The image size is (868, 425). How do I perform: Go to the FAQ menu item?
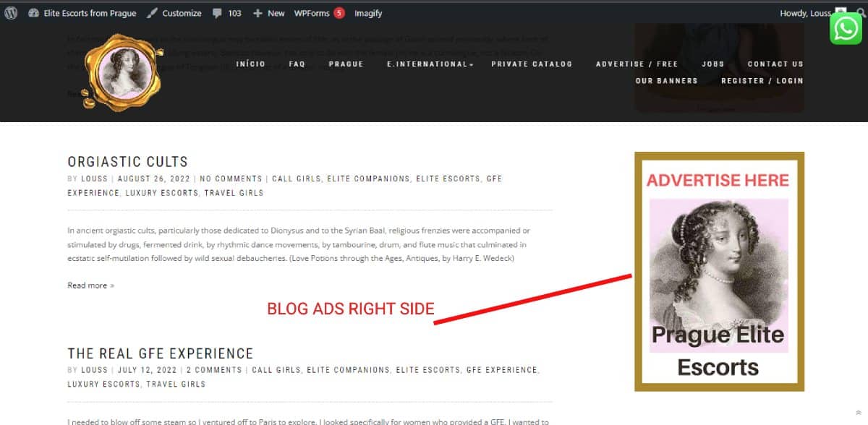[x=297, y=64]
